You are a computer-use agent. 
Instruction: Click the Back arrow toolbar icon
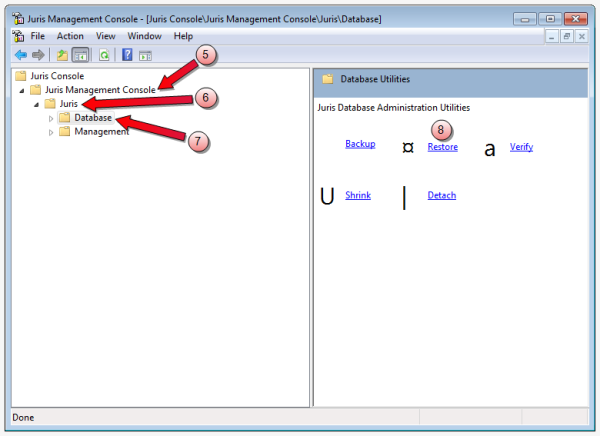click(x=21, y=55)
